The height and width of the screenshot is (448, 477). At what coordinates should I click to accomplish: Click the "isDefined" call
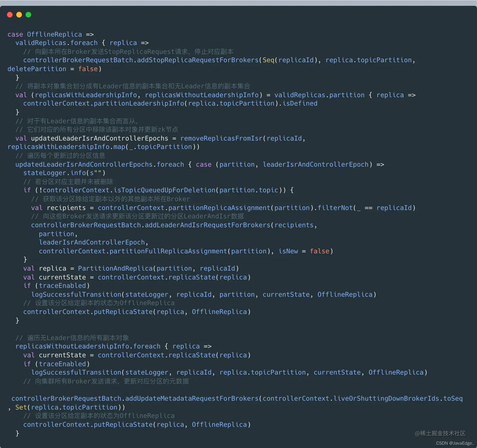point(300,103)
